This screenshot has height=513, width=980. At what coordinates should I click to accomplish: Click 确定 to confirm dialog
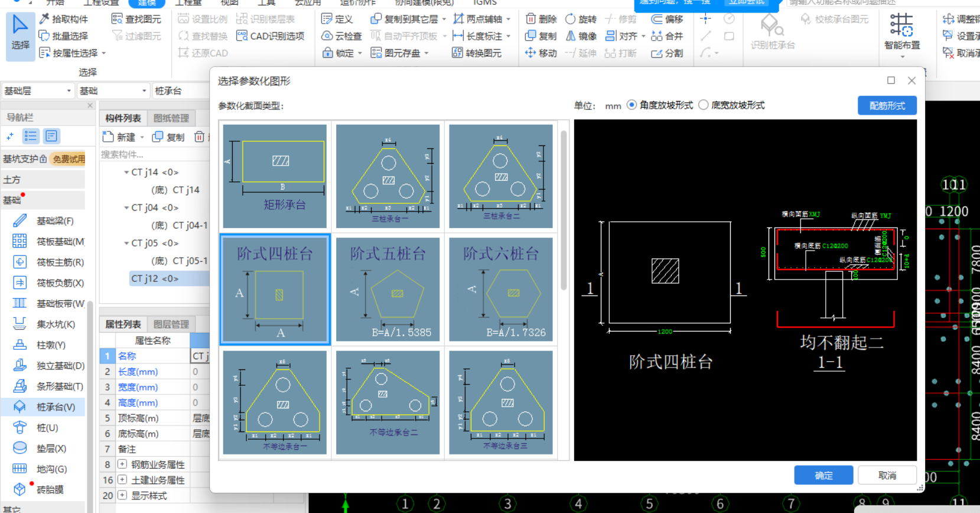pyautogui.click(x=823, y=475)
